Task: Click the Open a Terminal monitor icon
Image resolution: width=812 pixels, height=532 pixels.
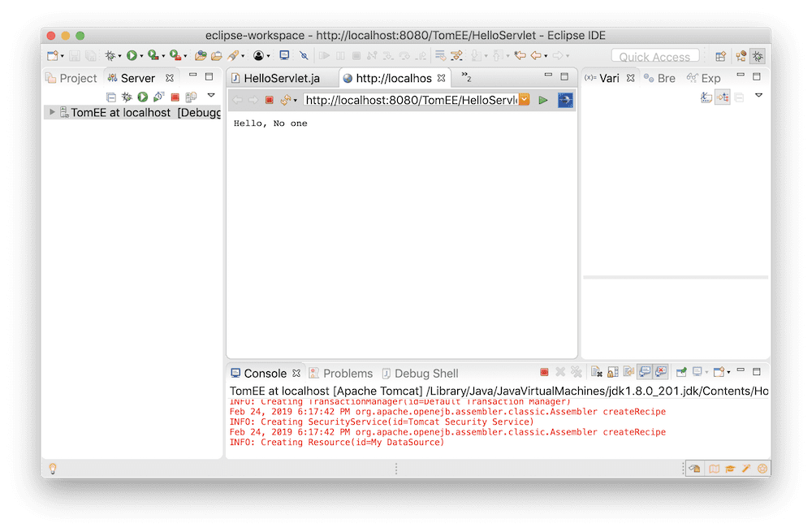Action: [284, 55]
